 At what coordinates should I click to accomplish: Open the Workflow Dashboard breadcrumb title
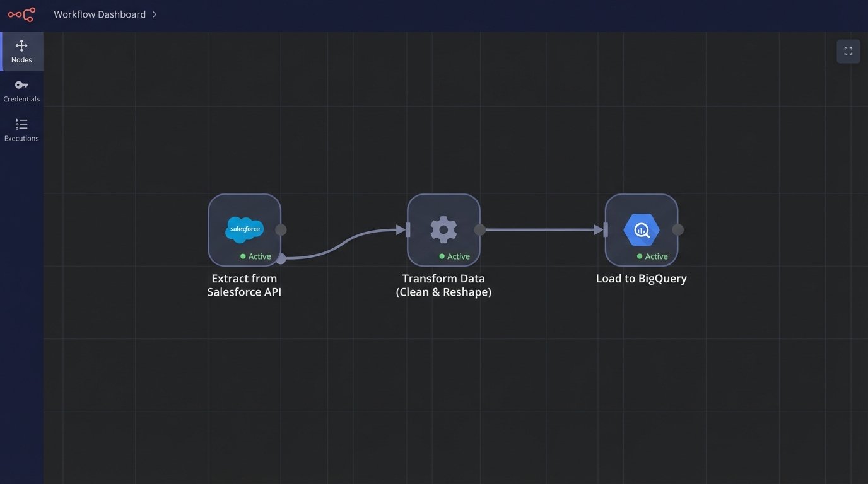(101, 14)
